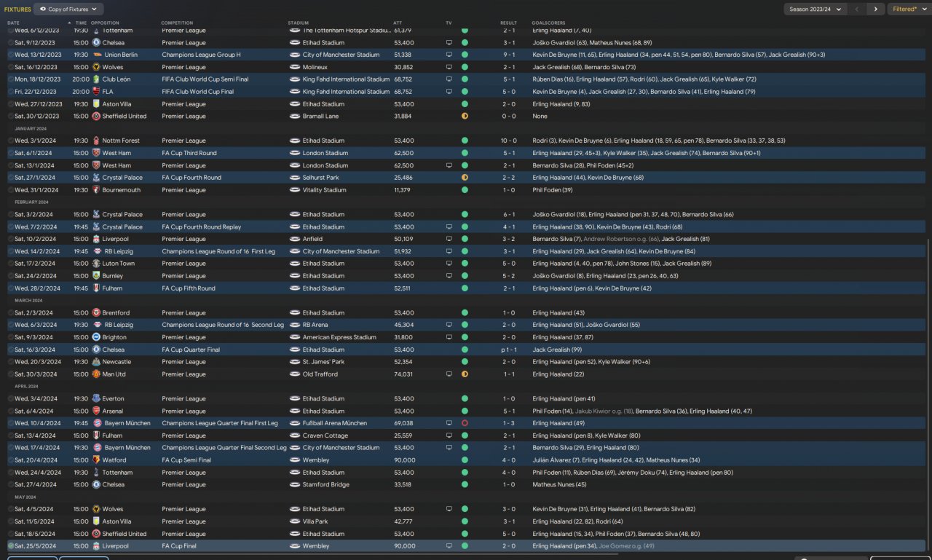Viewport: 932px width, 560px height.
Task: Click Matheus Nunes (45) goalscorer text
Action: click(x=559, y=485)
